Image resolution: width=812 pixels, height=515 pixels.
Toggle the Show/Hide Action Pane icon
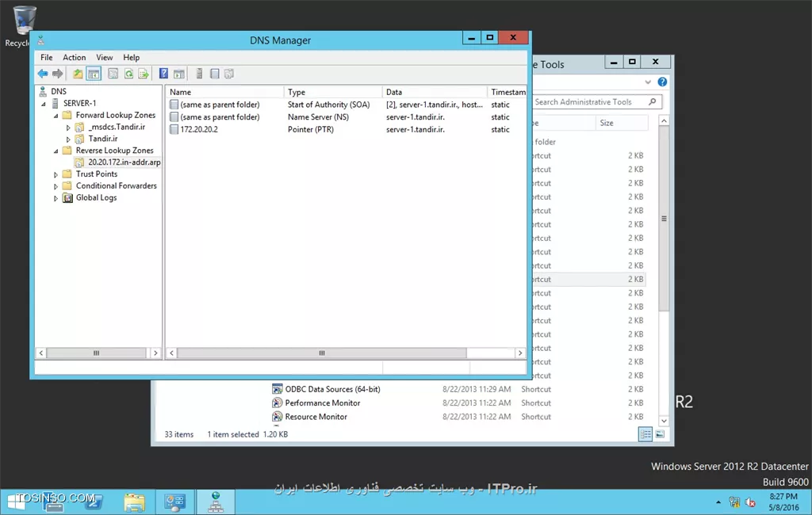coord(179,74)
